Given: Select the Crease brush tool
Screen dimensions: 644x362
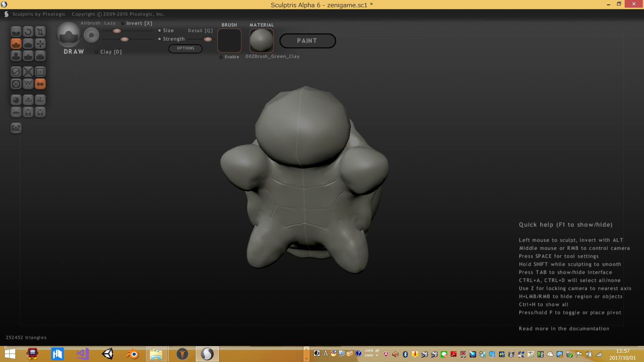Looking at the screenshot, I should [x=16, y=32].
